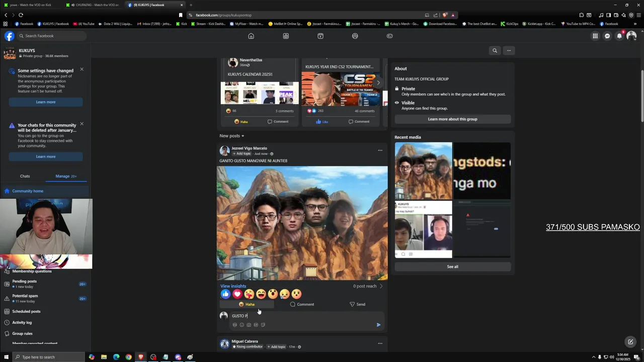This screenshot has width=644, height=362.
Task: Click Comment button on the Marcelo post
Action: tap(302, 304)
